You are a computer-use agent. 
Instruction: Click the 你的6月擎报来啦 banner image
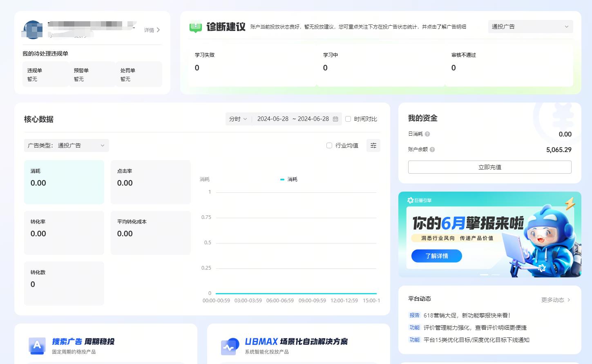(489, 234)
